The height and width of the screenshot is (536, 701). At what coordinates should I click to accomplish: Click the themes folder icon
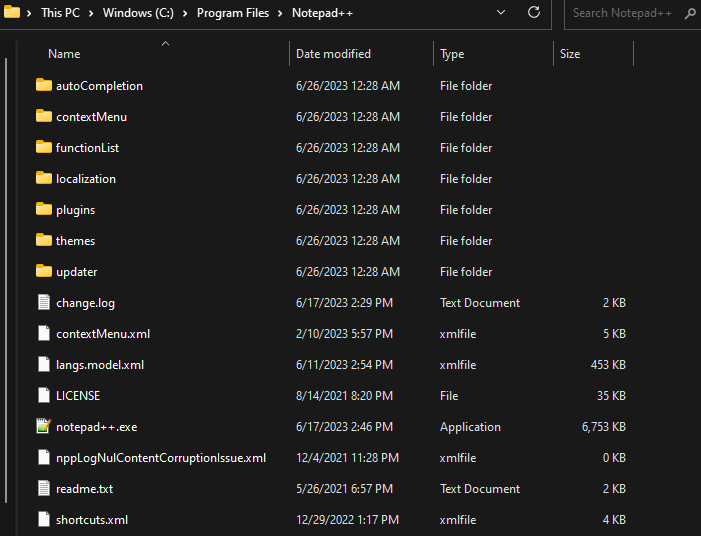click(43, 240)
